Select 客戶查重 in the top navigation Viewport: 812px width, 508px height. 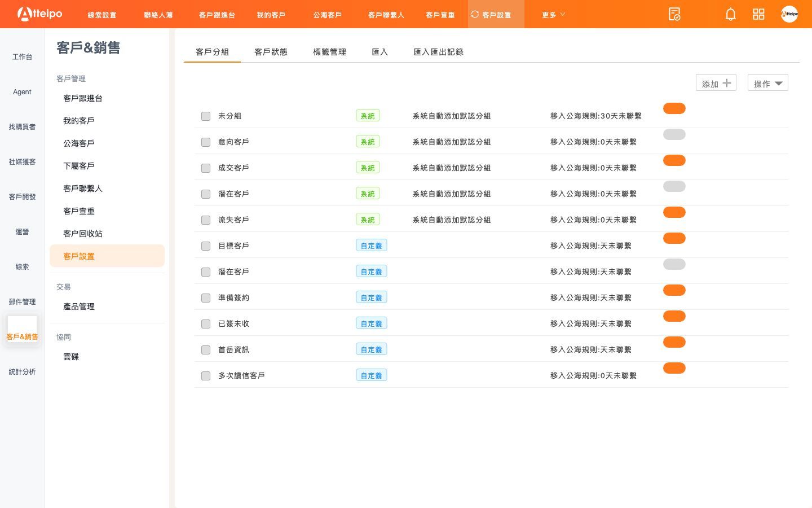click(x=440, y=15)
